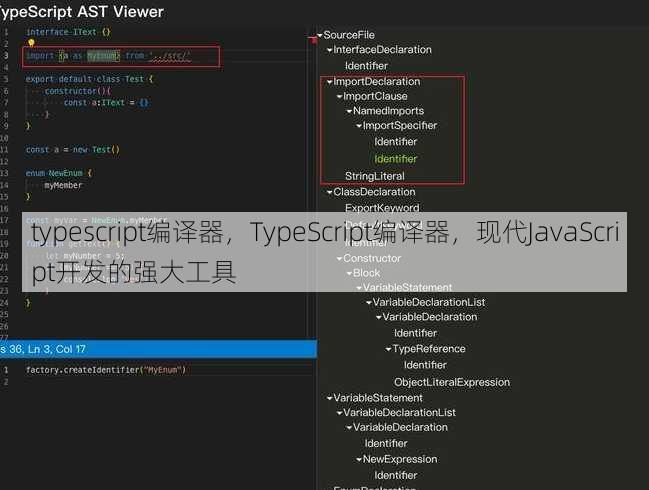Image resolution: width=649 pixels, height=490 pixels.
Task: Click the 'export default class Test {' line
Action: [x=89, y=79]
